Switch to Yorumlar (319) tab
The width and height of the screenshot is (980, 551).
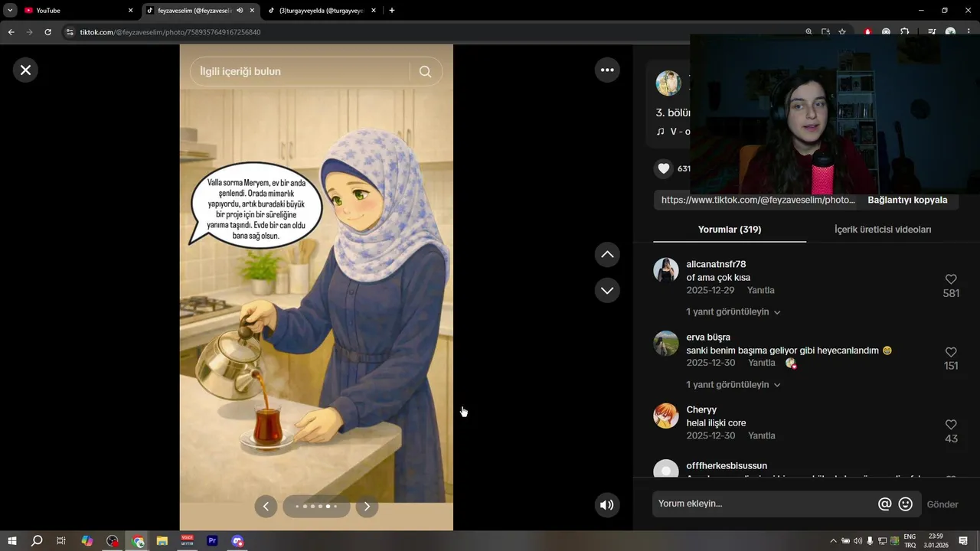[730, 230]
